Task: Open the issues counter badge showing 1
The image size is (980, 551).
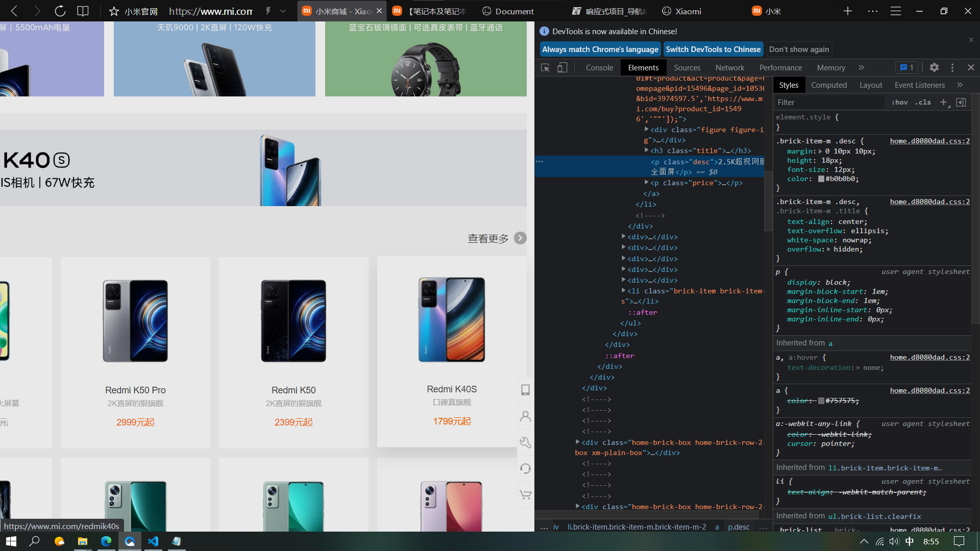Action: (907, 67)
